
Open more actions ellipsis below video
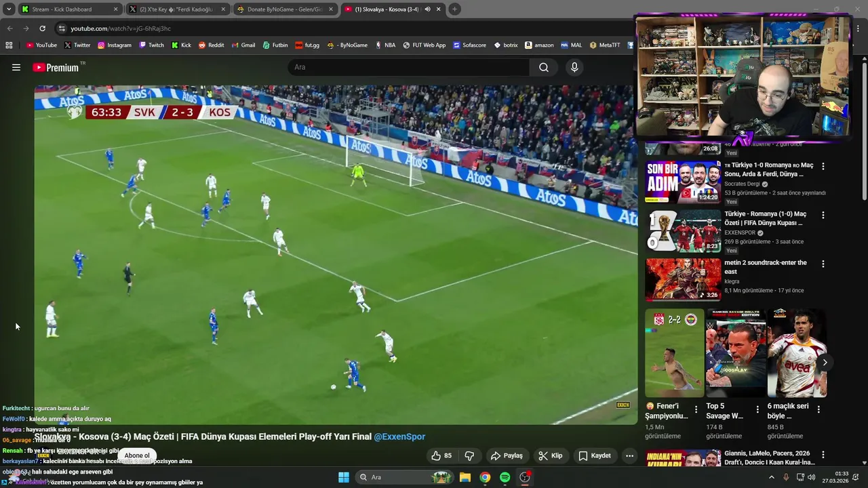629,455
